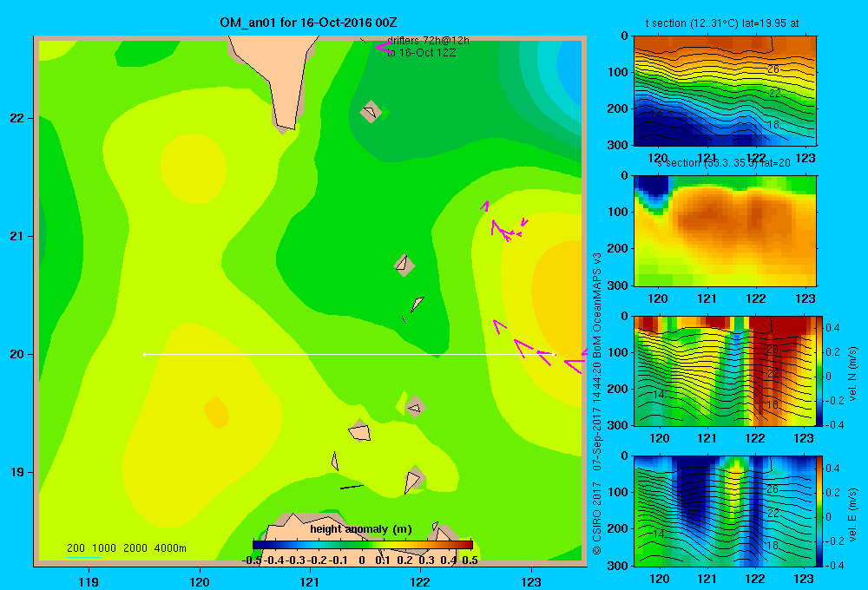868x590 pixels.
Task: Click longitude label 121 on the main map axis
Action: (x=310, y=581)
